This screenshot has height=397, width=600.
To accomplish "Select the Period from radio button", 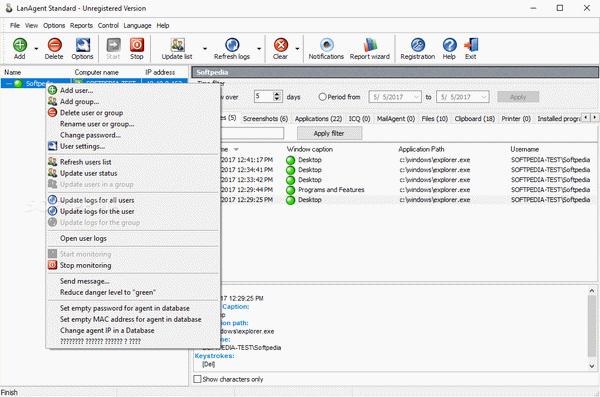I will (x=322, y=97).
